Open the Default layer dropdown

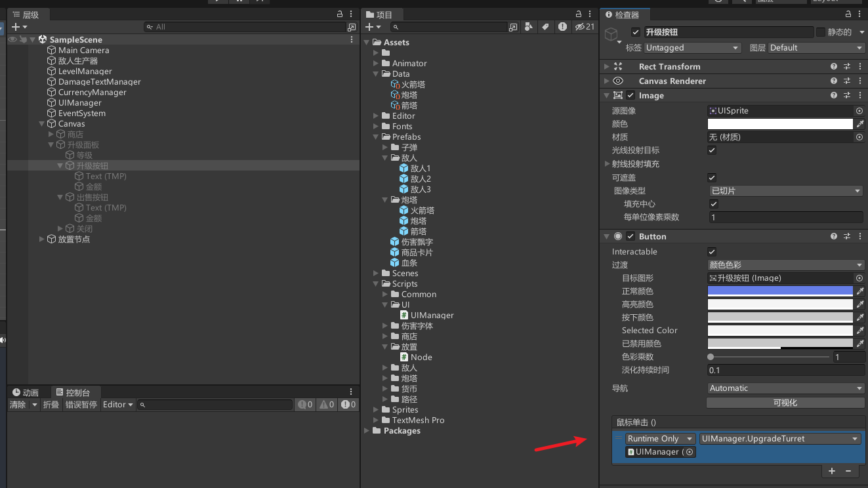click(x=816, y=48)
